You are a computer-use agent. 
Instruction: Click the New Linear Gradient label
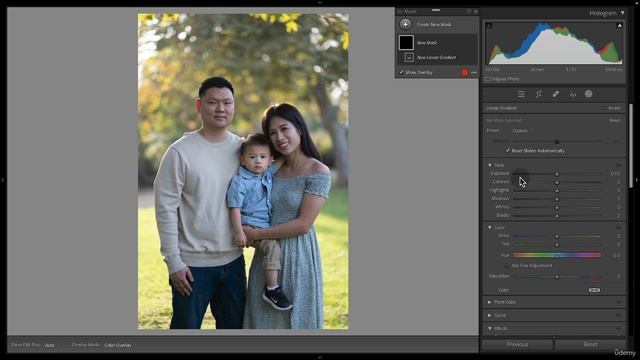[436, 58]
